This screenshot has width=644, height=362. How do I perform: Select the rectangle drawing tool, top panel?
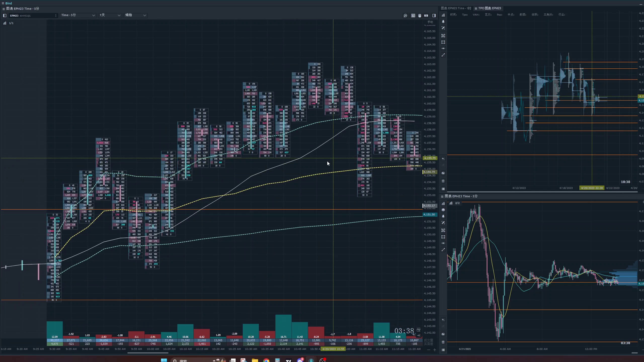[x=443, y=42]
